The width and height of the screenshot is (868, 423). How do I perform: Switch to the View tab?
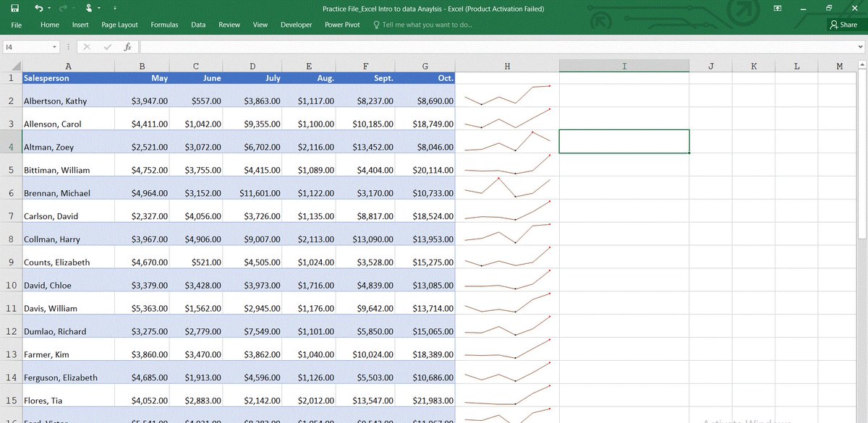coord(260,25)
